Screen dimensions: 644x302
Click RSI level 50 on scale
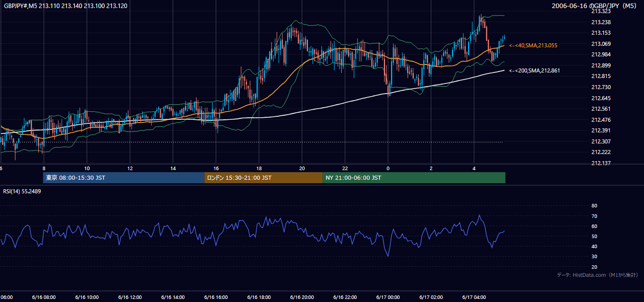pos(594,236)
